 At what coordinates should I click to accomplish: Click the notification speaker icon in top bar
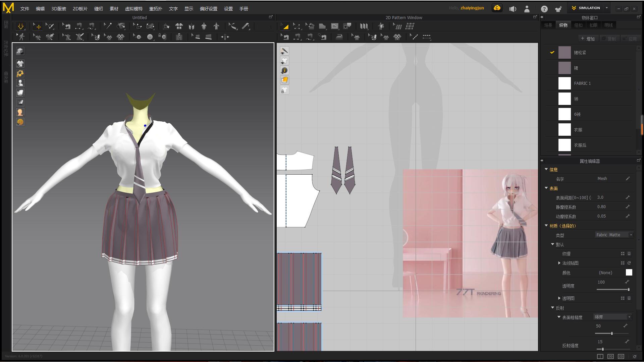(x=513, y=9)
